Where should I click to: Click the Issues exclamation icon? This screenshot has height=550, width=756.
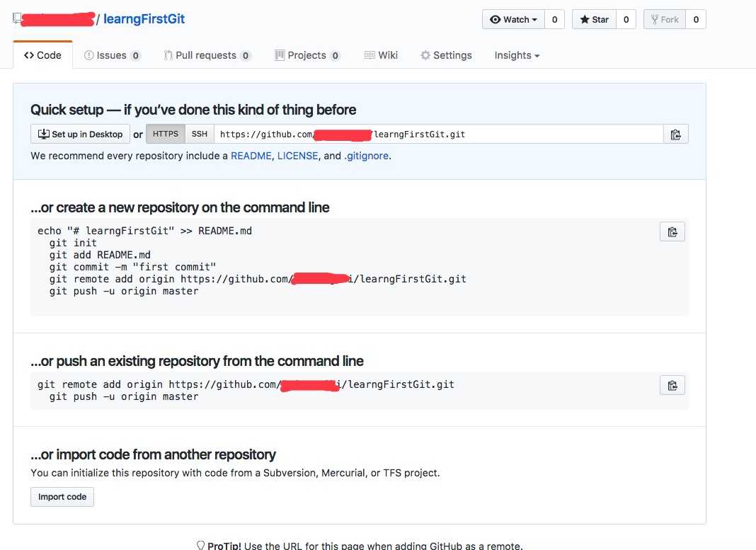point(88,55)
